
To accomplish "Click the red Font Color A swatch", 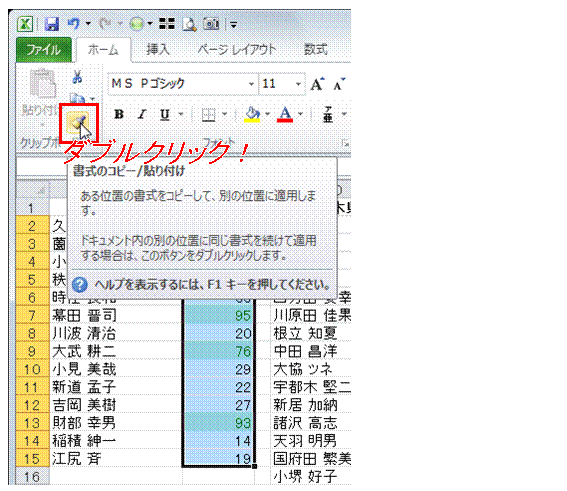I will pyautogui.click(x=285, y=115).
